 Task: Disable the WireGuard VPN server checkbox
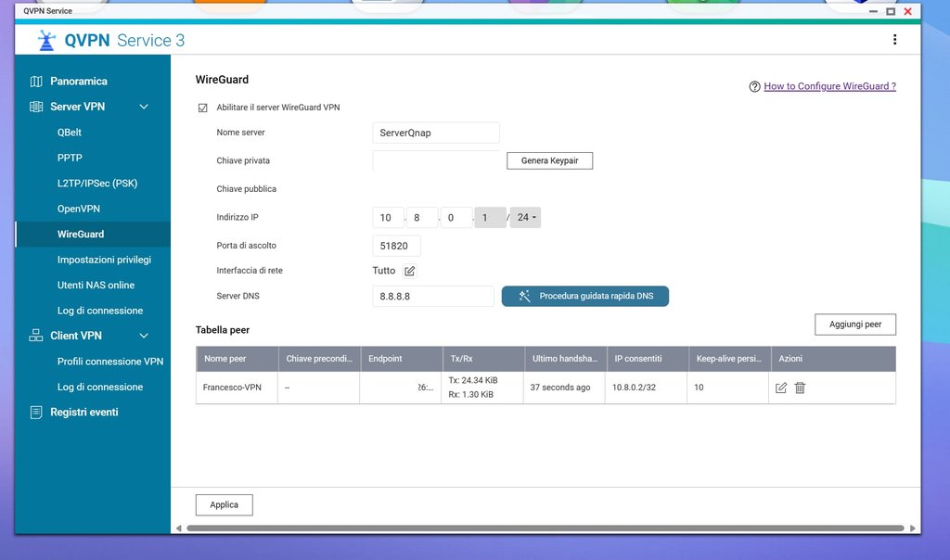[203, 108]
